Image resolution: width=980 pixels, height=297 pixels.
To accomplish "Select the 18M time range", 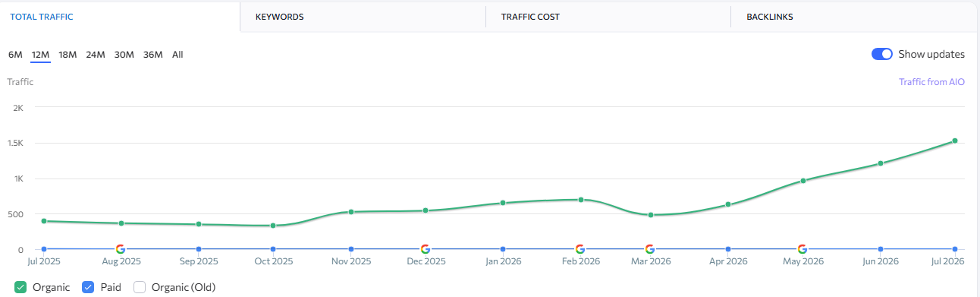I will pyautogui.click(x=68, y=55).
